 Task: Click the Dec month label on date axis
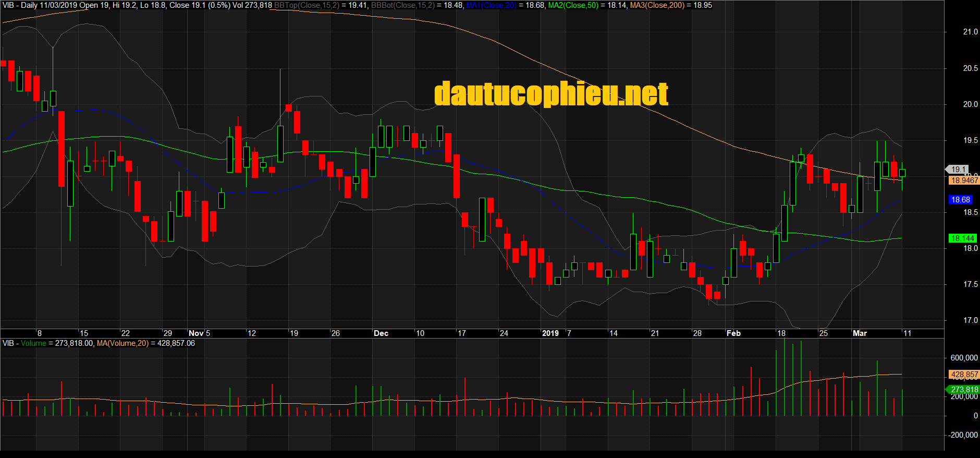click(381, 333)
